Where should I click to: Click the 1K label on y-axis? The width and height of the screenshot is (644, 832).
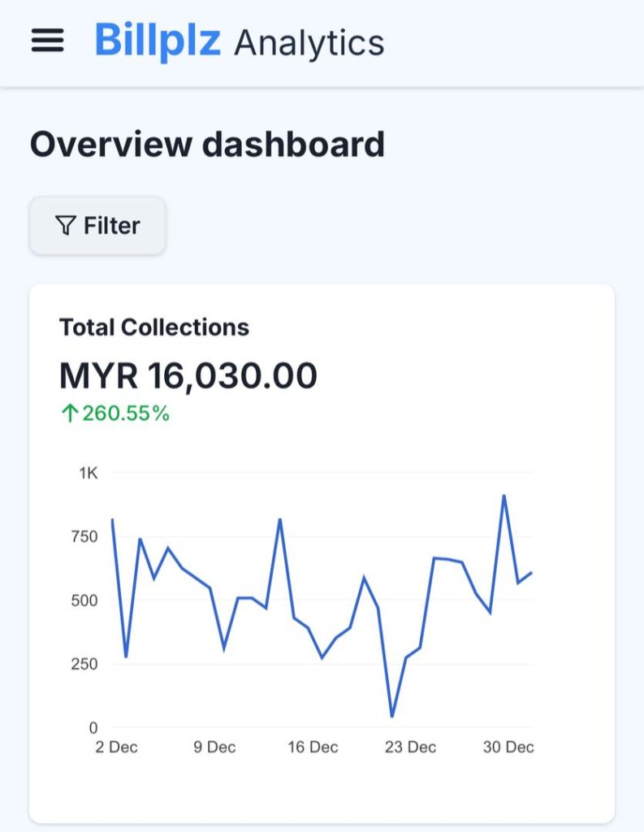(88, 473)
